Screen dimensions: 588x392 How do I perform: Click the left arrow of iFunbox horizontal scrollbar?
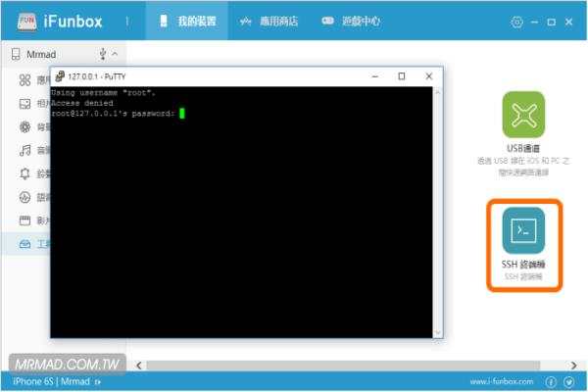coord(139,366)
